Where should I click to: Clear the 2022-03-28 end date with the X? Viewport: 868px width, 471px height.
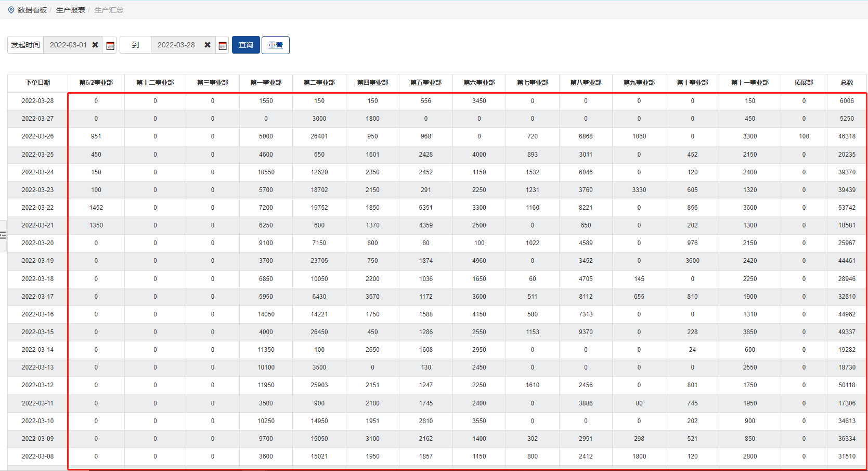(208, 45)
